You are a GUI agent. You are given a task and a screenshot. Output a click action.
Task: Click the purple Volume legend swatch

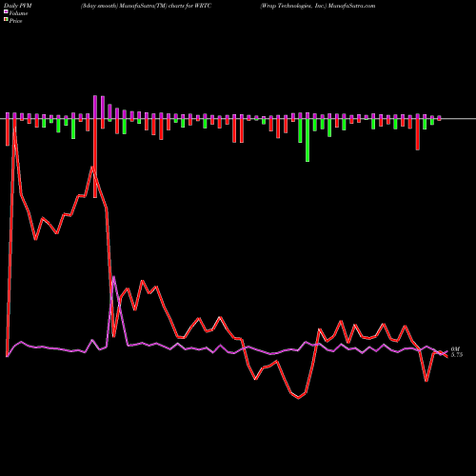coord(6,11)
